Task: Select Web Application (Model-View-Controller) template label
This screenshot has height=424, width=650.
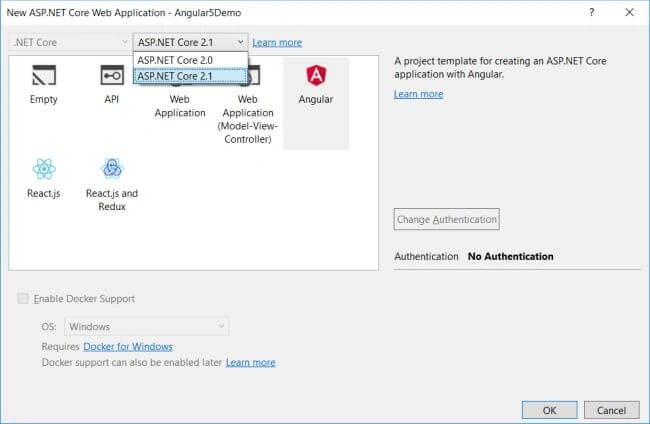Action: 248,119
